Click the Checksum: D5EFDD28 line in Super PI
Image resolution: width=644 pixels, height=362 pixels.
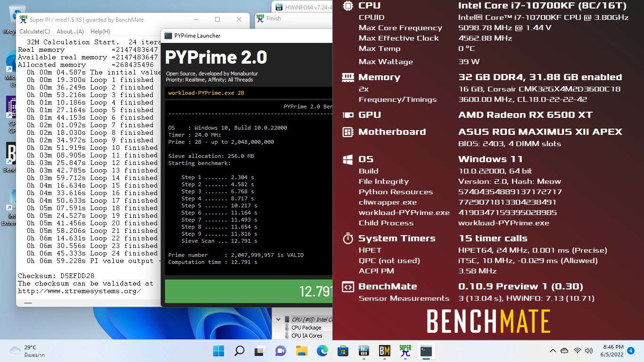coord(56,276)
